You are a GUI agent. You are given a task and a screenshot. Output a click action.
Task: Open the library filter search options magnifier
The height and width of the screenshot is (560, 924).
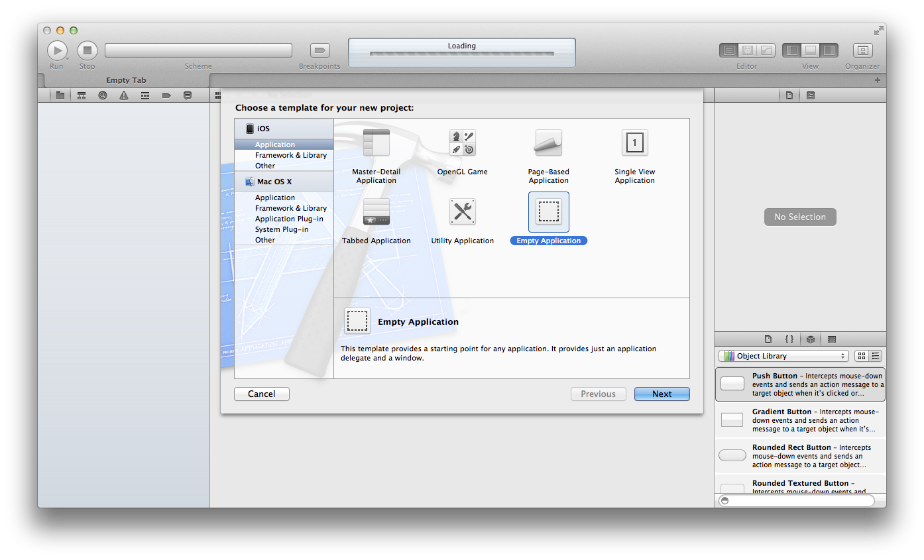click(725, 501)
